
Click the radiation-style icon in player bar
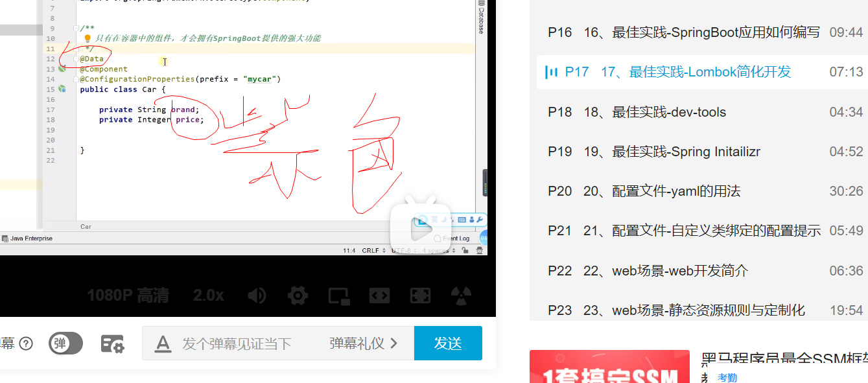coord(461,296)
